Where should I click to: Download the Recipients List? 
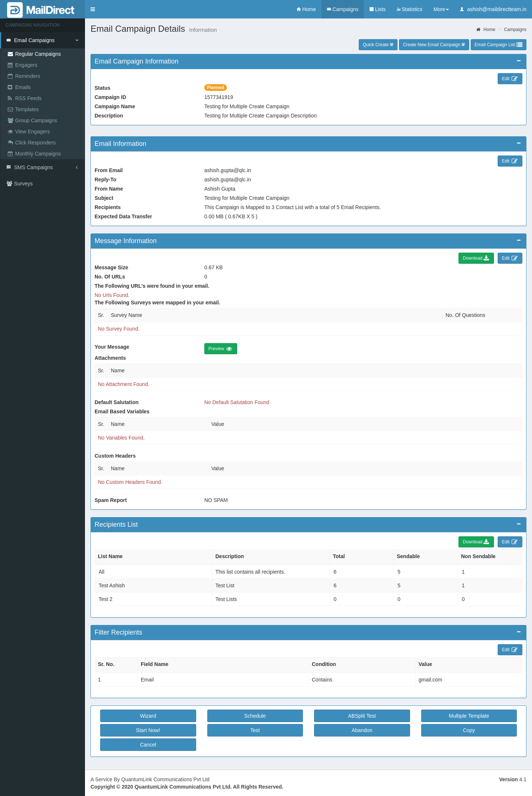(476, 542)
